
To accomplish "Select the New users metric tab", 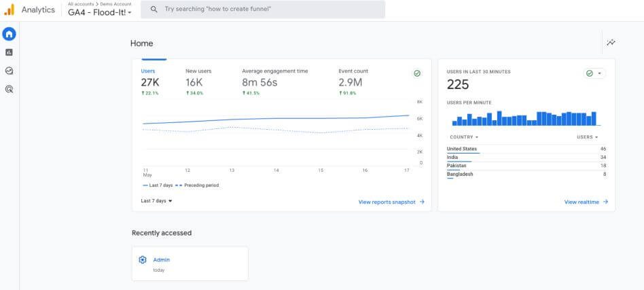I will [x=198, y=71].
